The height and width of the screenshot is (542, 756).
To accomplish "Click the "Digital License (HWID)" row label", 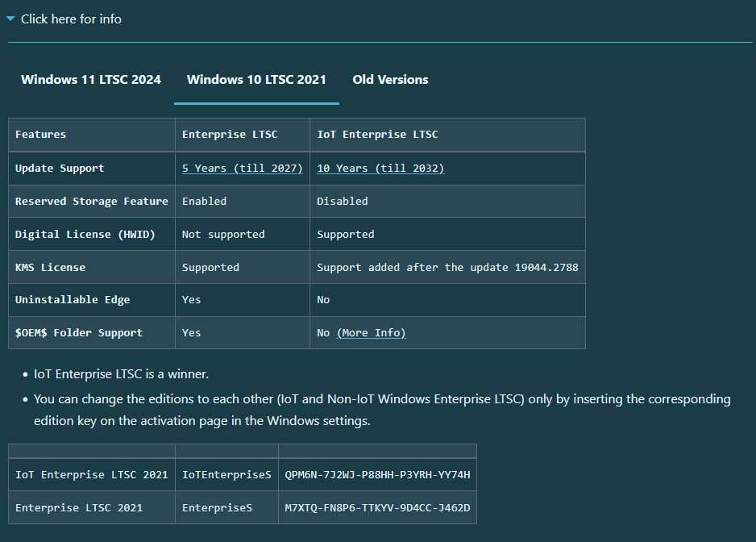I will pyautogui.click(x=92, y=235).
